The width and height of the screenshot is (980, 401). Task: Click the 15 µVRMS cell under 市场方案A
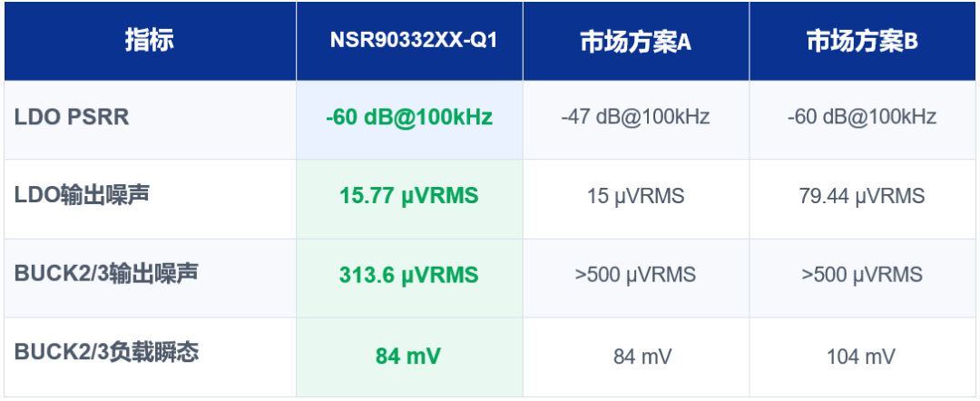tap(635, 196)
